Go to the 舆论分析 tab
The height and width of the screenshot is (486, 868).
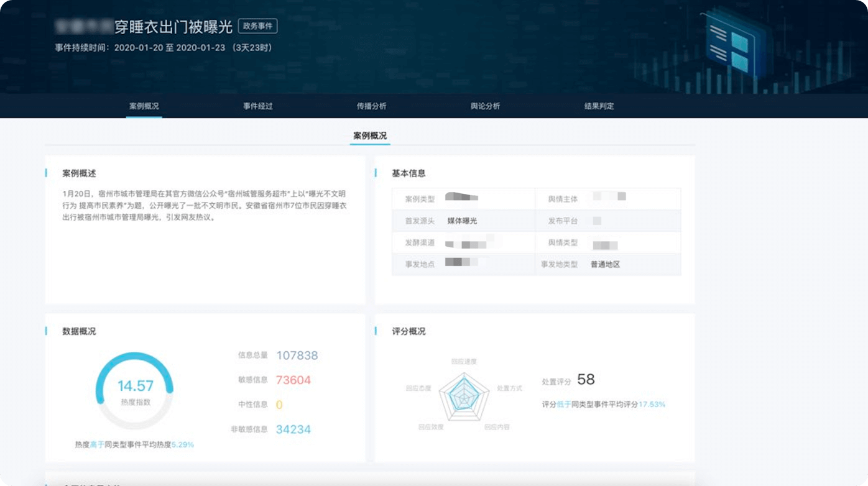[x=485, y=106]
